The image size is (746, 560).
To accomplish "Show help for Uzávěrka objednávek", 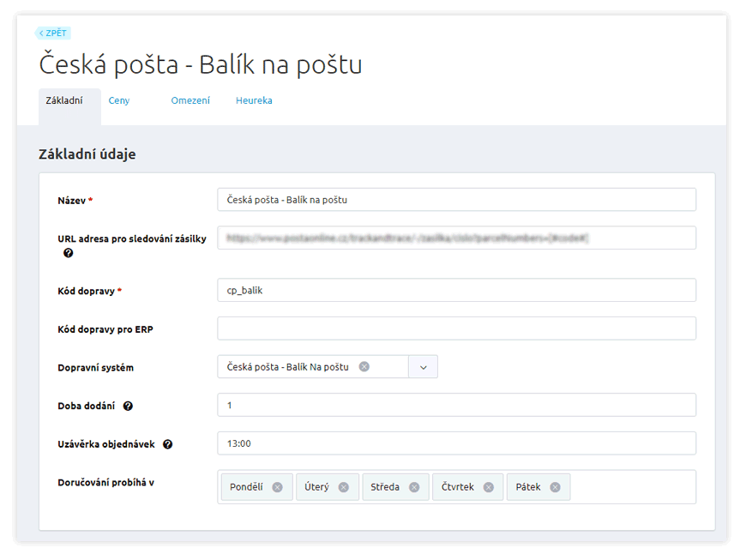I will point(167,444).
